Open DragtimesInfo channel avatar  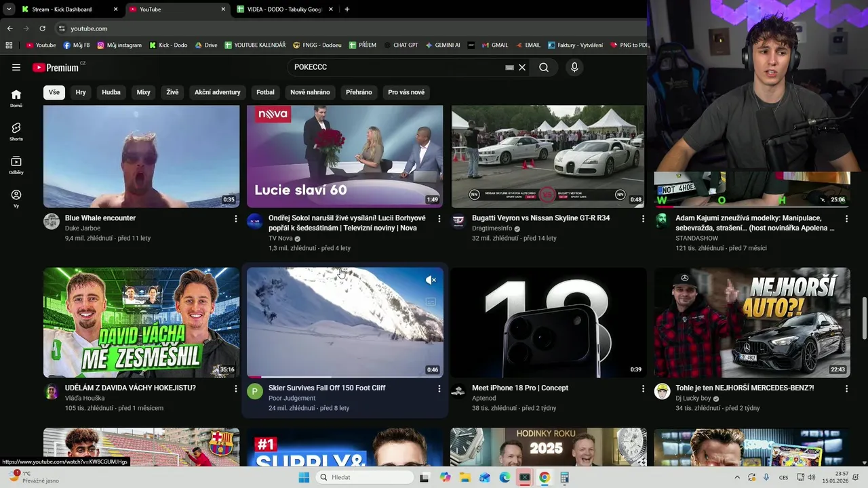[458, 222]
